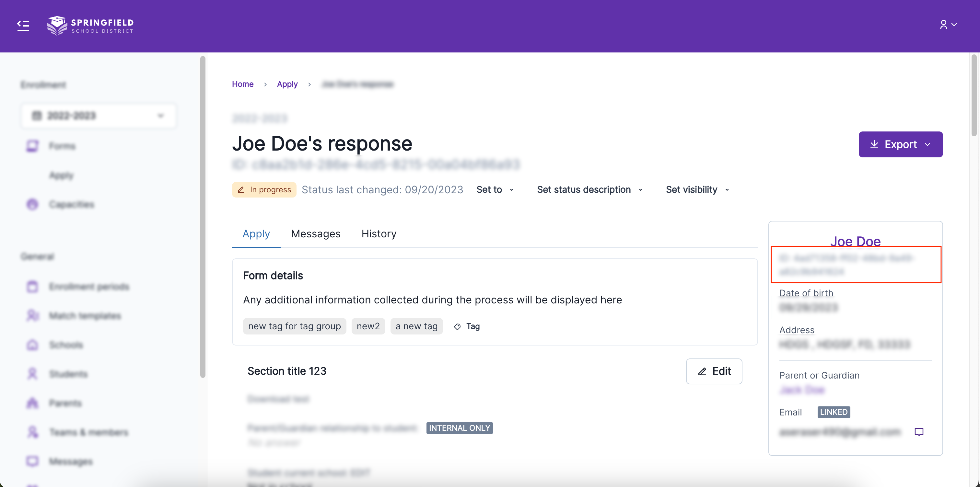Expand the 2022-2023 enrollment year dropdown
This screenshot has height=487, width=980.
click(99, 116)
